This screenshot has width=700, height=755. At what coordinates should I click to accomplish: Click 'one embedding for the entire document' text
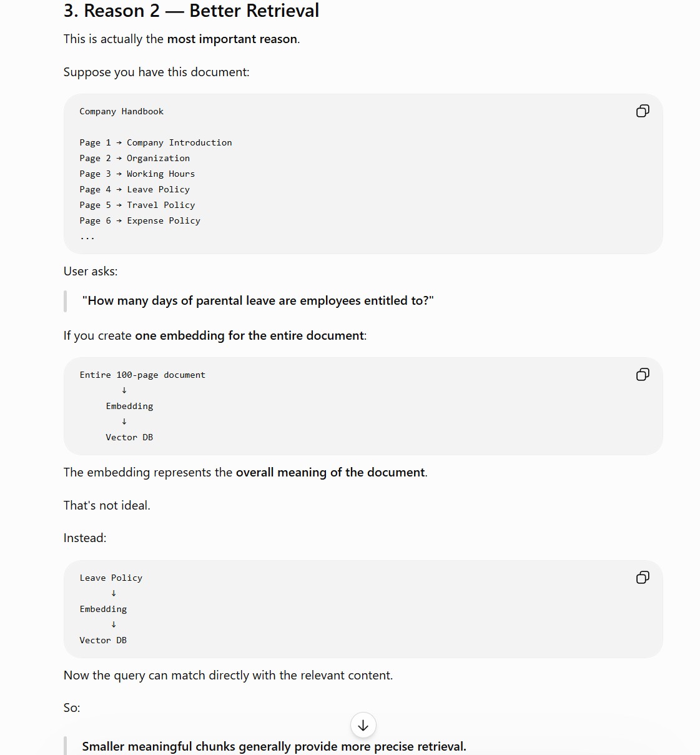[249, 335]
